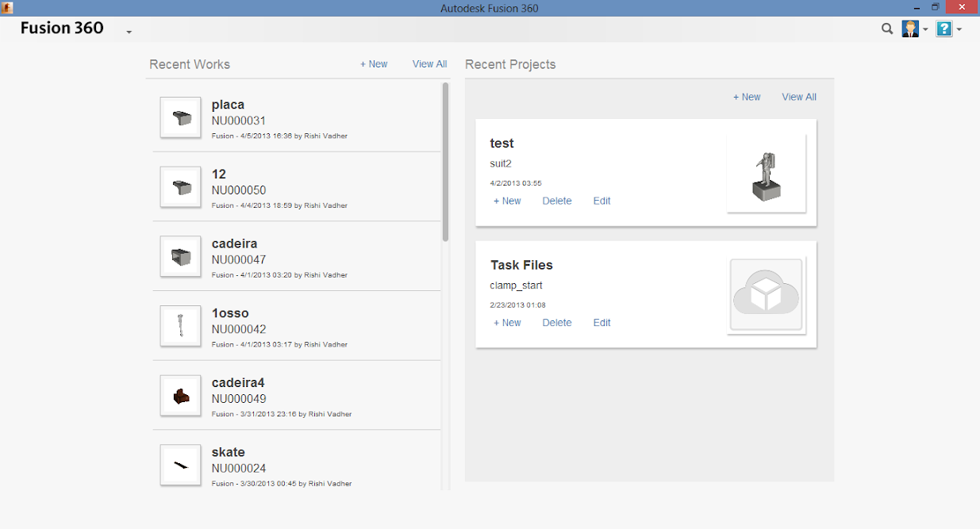The image size is (980, 529).
Task: Open the placa model thumbnail
Action: (x=181, y=117)
